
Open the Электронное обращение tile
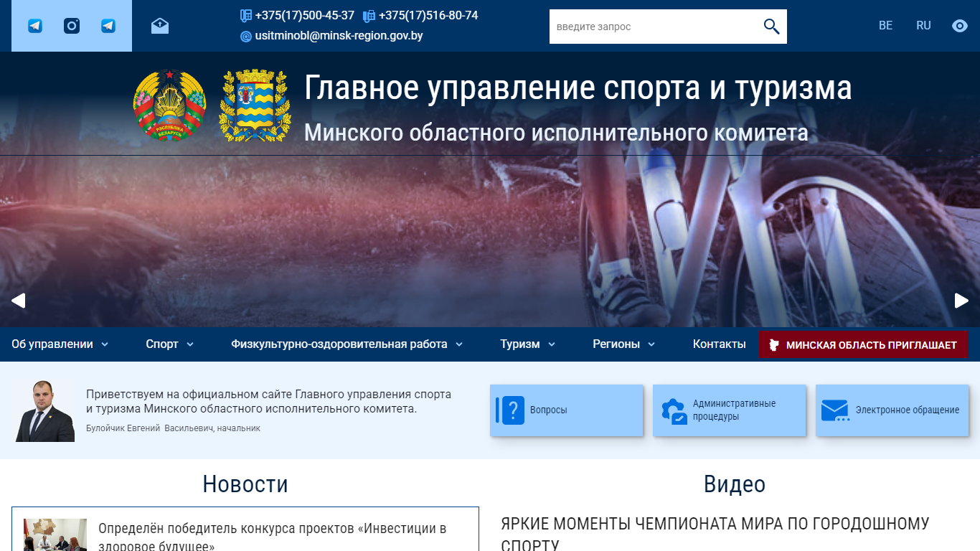coord(892,410)
